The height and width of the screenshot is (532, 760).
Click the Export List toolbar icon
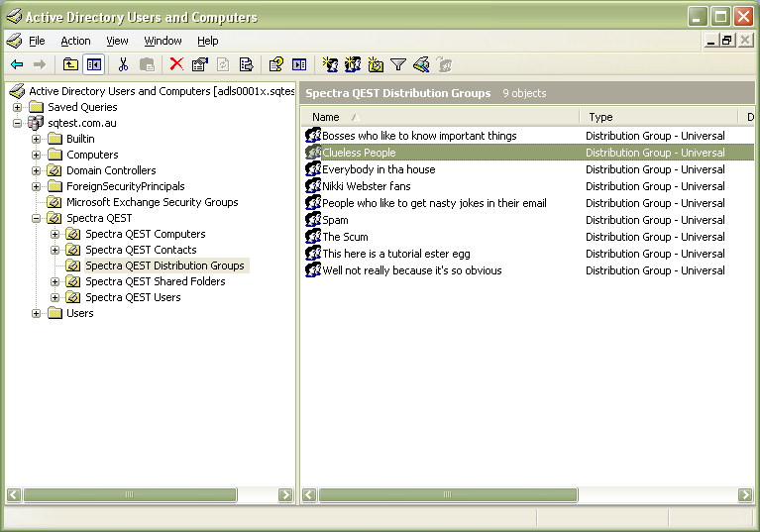[x=246, y=64]
